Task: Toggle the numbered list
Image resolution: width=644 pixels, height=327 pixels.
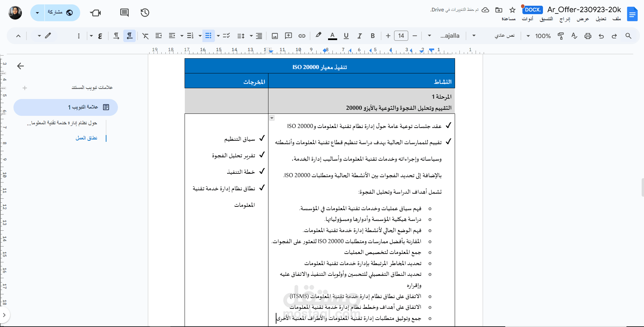Action: 190,36
